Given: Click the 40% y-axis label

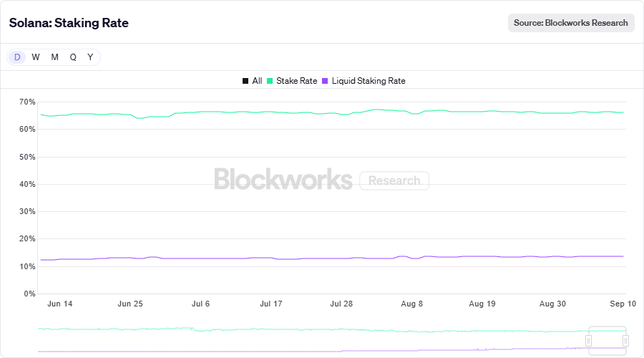Looking at the screenshot, I should (27, 184).
